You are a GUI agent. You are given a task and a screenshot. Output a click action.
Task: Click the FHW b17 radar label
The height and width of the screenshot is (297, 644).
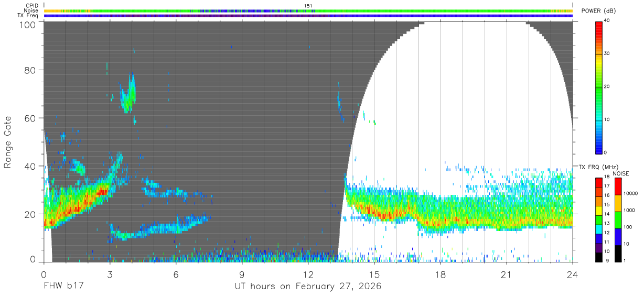(x=64, y=287)
